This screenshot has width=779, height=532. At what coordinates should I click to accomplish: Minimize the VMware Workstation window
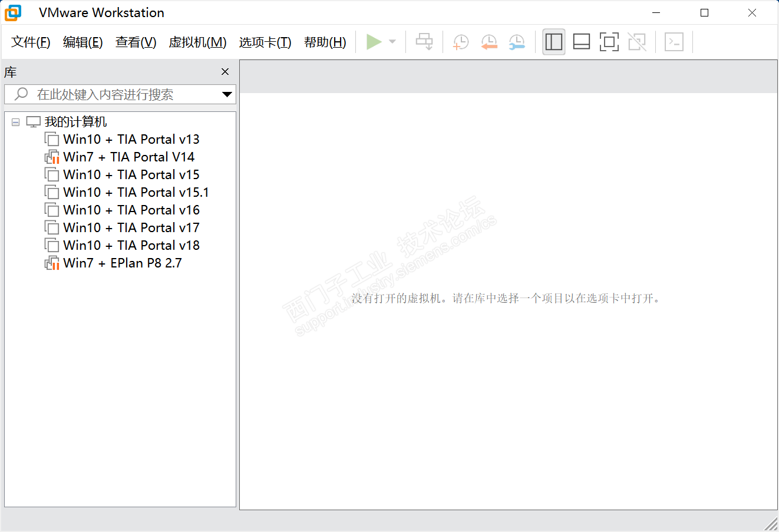point(657,12)
